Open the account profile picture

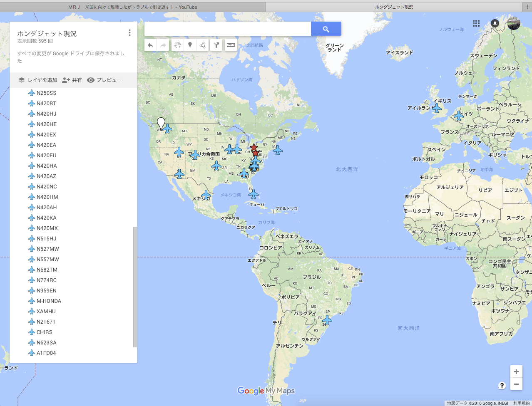coord(514,23)
